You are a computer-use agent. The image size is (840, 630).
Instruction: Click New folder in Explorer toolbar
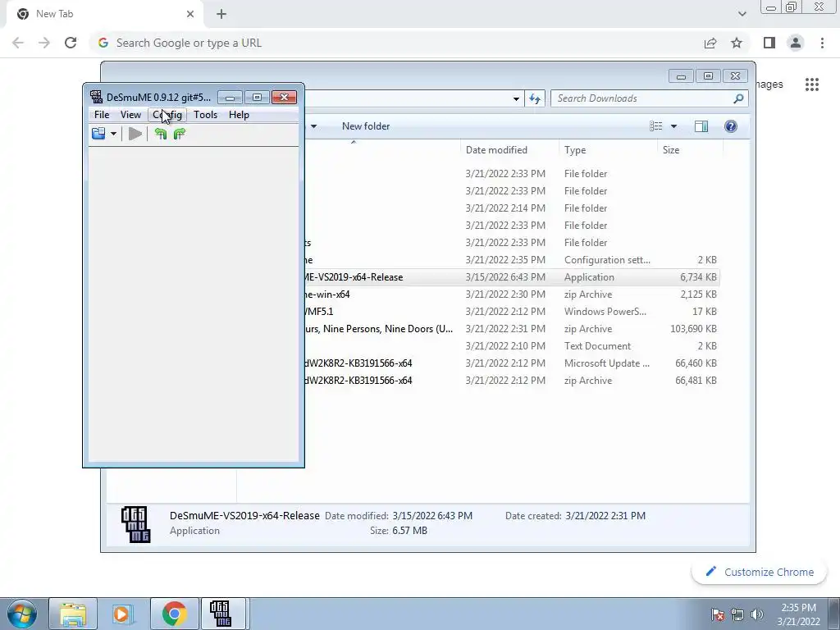366,126
